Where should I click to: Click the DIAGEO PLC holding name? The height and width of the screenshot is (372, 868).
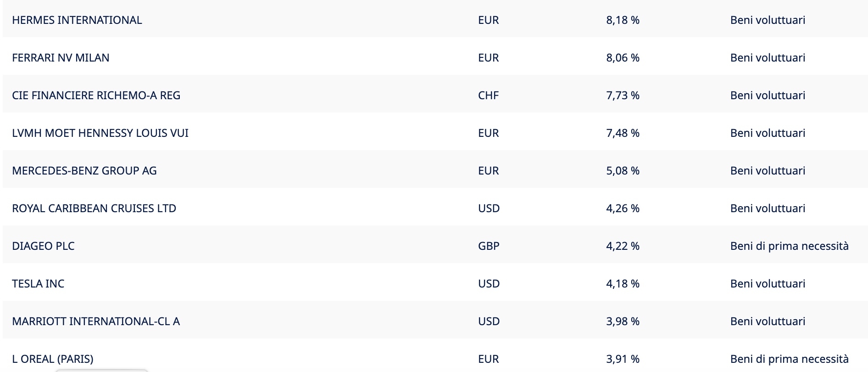pyautogui.click(x=43, y=246)
